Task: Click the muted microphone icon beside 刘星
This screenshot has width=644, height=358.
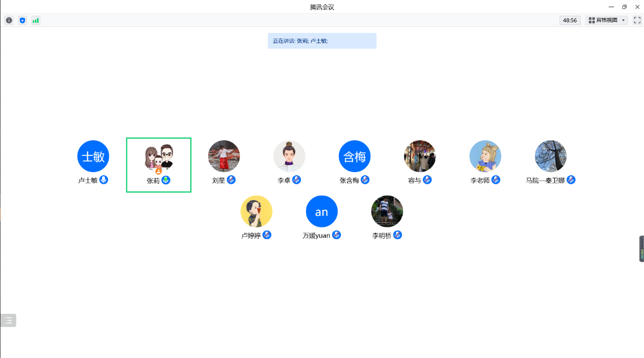Action: pos(231,180)
